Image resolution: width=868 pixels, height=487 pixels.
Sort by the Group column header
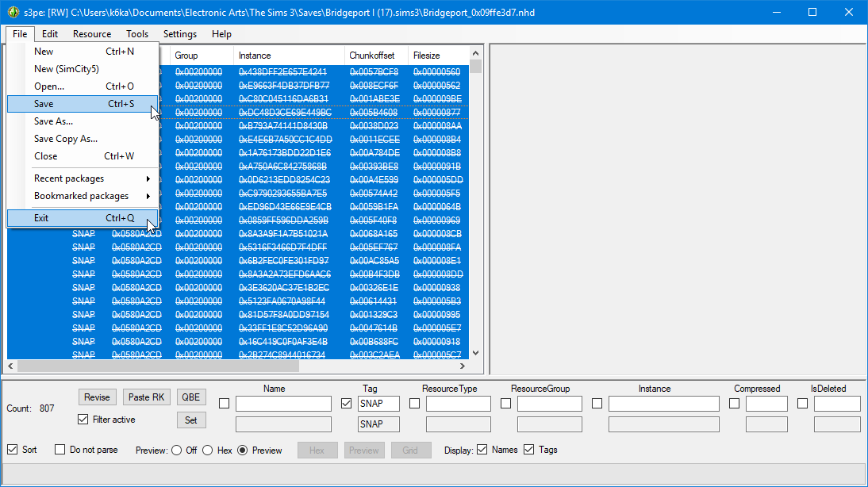[x=202, y=56]
